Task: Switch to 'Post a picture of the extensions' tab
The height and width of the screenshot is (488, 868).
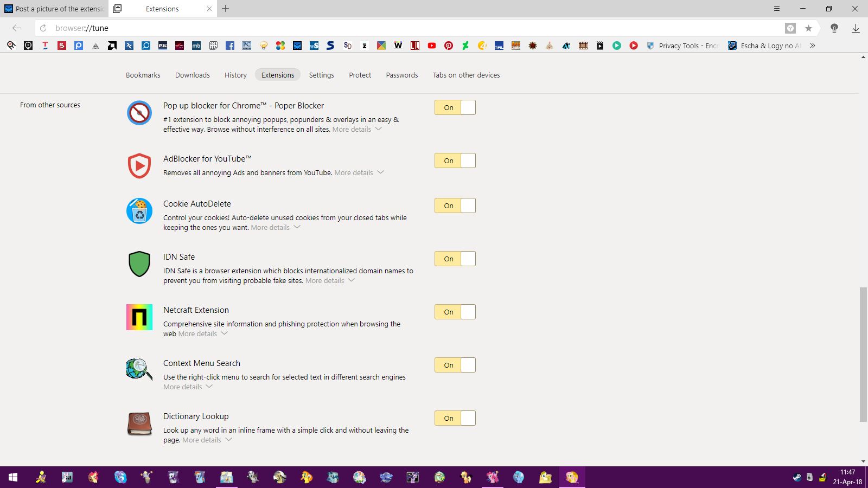Action: tap(54, 9)
